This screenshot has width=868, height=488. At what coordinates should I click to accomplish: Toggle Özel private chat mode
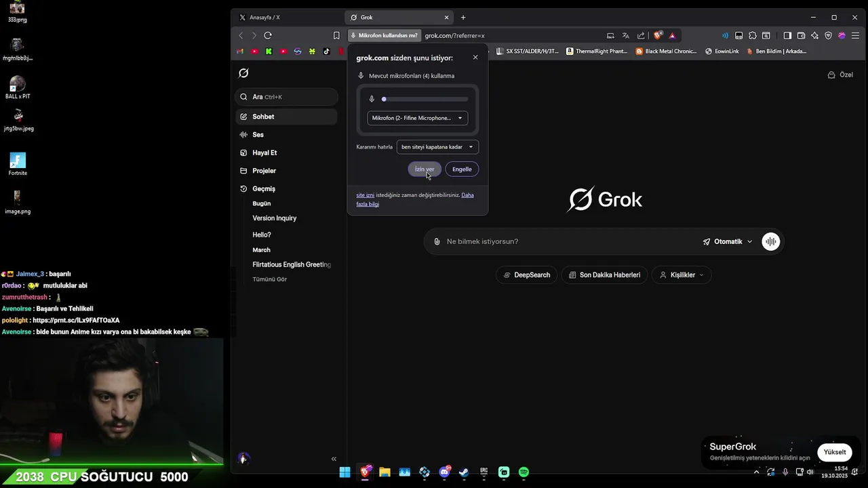tap(840, 75)
